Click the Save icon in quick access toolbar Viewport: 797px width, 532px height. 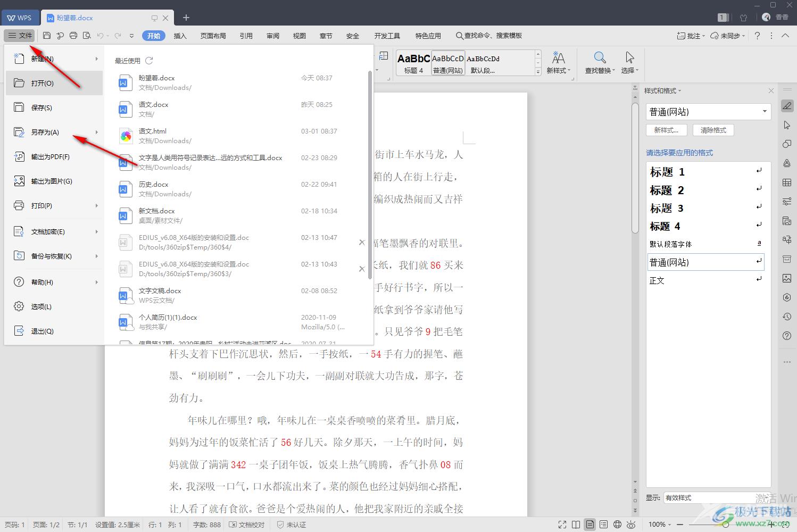(47, 36)
